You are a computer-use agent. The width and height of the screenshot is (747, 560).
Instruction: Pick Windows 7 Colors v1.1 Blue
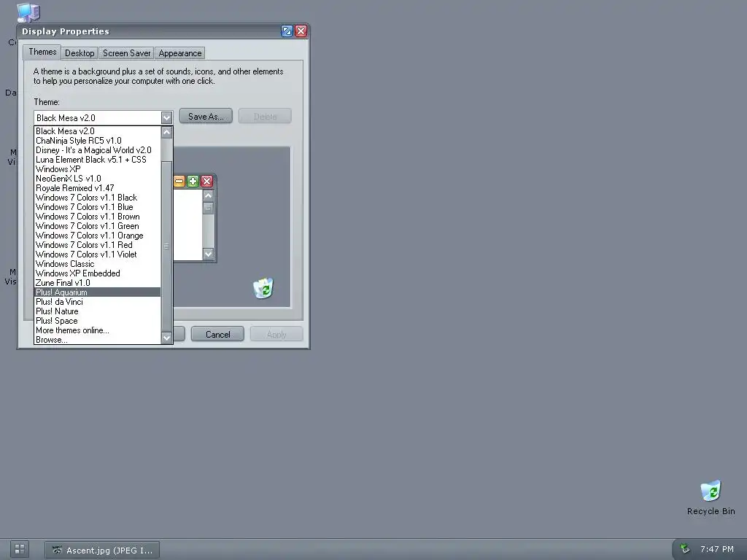[98, 207]
